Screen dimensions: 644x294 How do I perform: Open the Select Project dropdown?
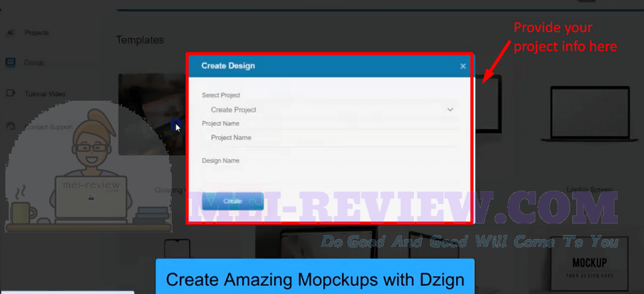[329, 110]
